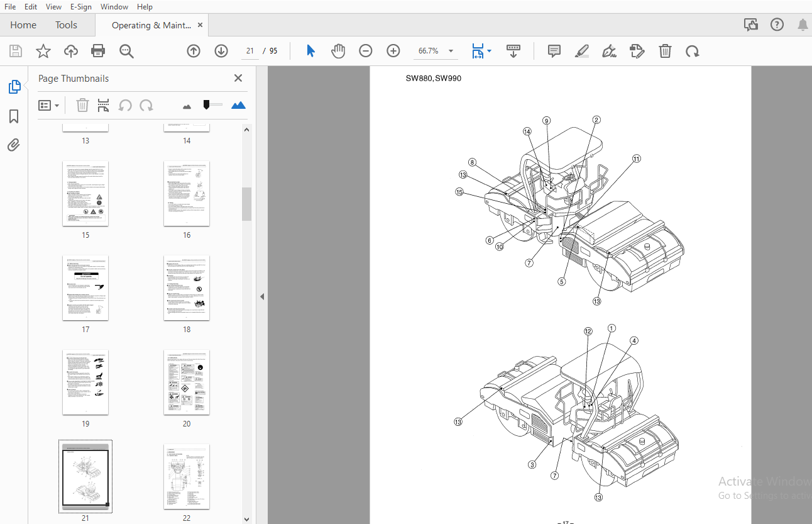This screenshot has height=524, width=812.
Task: Click thumbnails scrollbar up arrow
Action: point(246,130)
